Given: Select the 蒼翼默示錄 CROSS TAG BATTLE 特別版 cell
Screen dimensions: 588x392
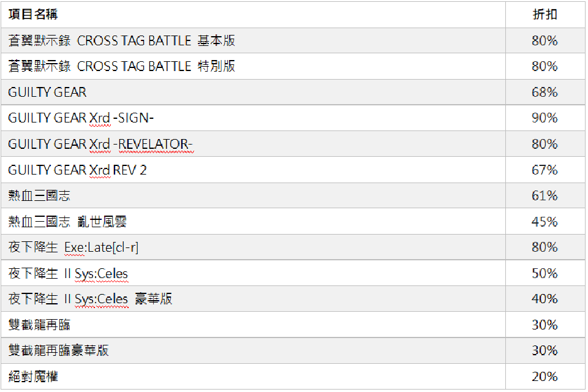Looking at the screenshot, I should (122, 67).
